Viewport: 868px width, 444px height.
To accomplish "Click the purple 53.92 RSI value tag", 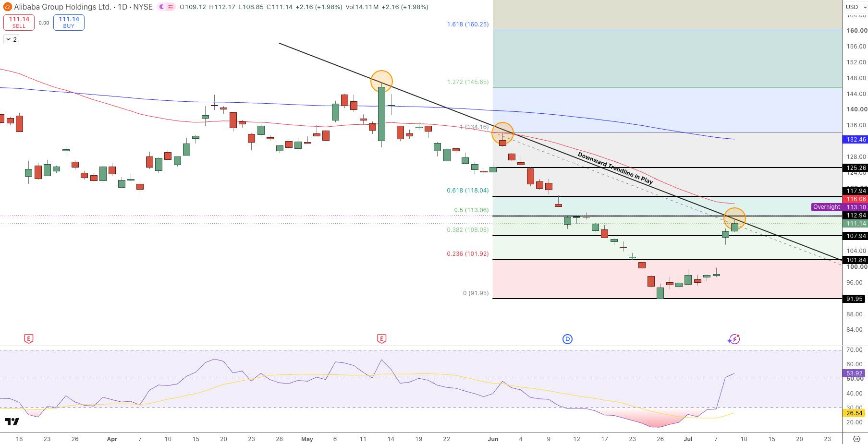I will click(855, 373).
